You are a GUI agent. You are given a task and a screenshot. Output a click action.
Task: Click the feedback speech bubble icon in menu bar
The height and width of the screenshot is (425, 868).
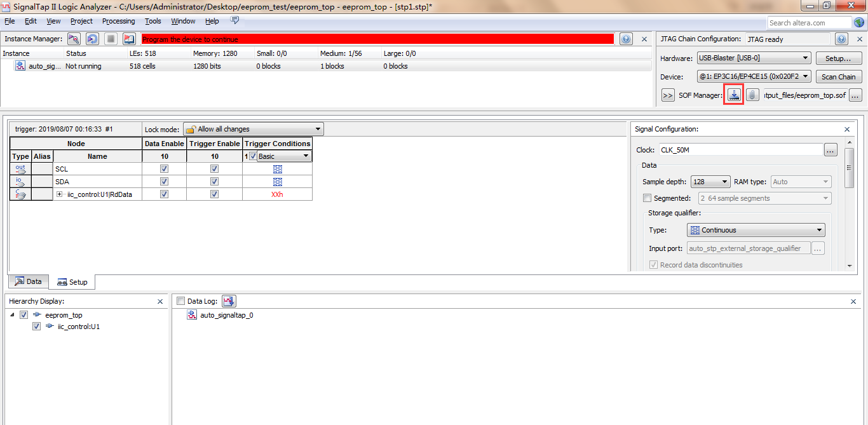[x=234, y=20]
